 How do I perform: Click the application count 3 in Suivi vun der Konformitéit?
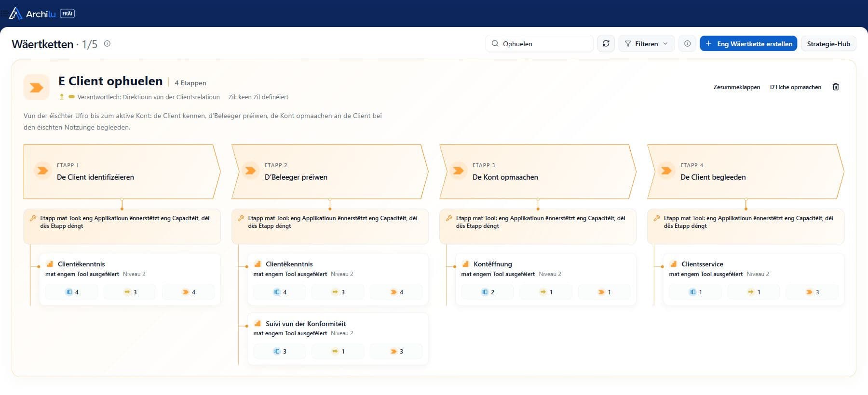pyautogui.click(x=280, y=351)
